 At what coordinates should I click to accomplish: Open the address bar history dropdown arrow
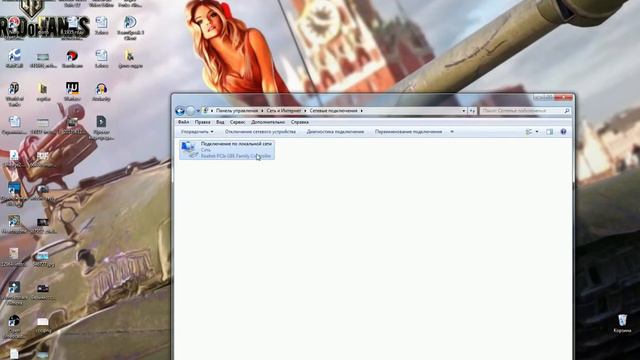tap(464, 111)
